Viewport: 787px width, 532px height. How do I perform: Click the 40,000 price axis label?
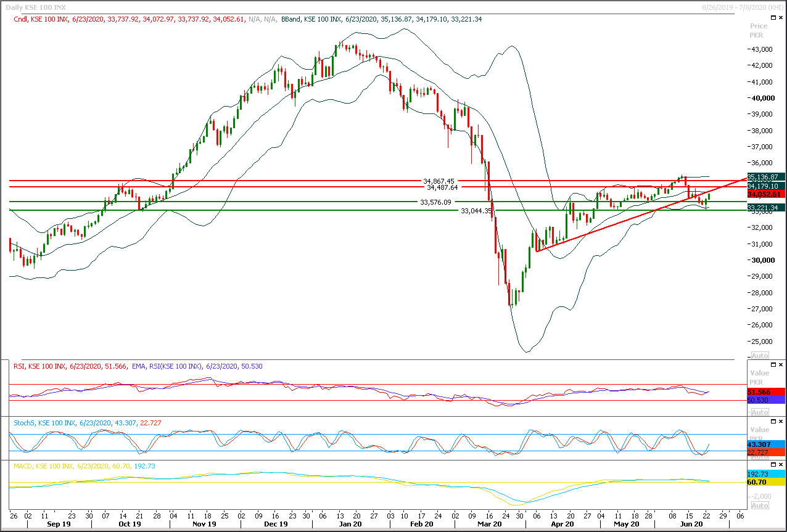click(x=762, y=98)
